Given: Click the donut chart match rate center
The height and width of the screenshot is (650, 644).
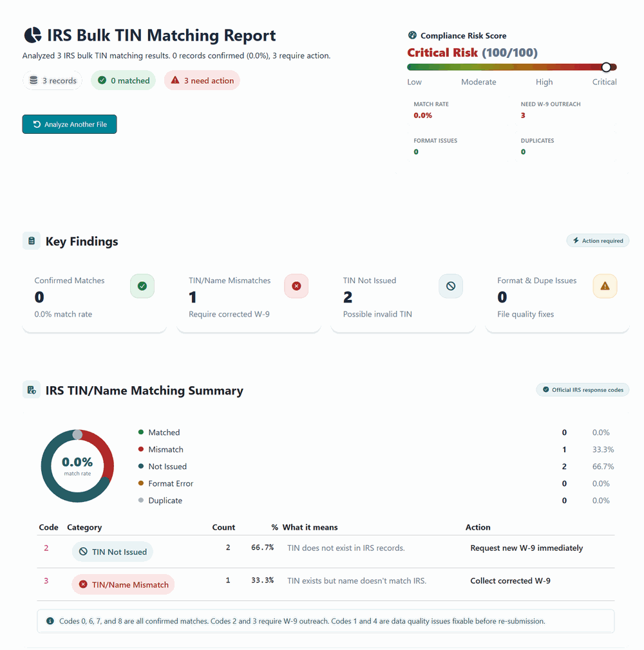Looking at the screenshot, I should (x=77, y=465).
